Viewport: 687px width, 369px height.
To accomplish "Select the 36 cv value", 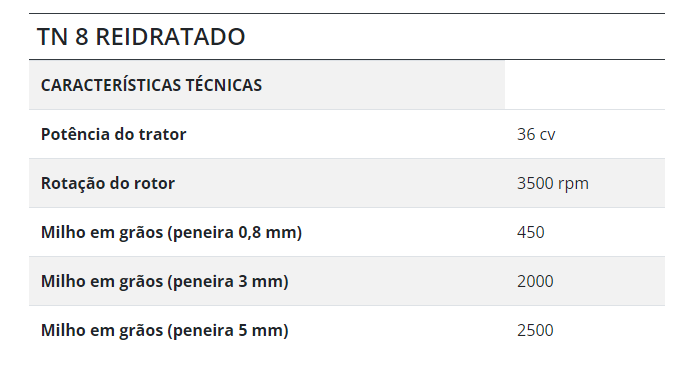I will pyautogui.click(x=536, y=134).
